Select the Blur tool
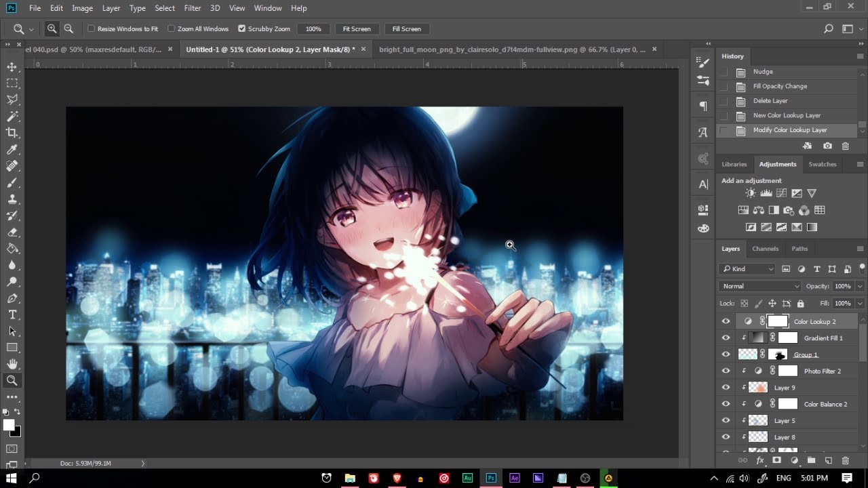Screen dimensions: 868x488 12,265
